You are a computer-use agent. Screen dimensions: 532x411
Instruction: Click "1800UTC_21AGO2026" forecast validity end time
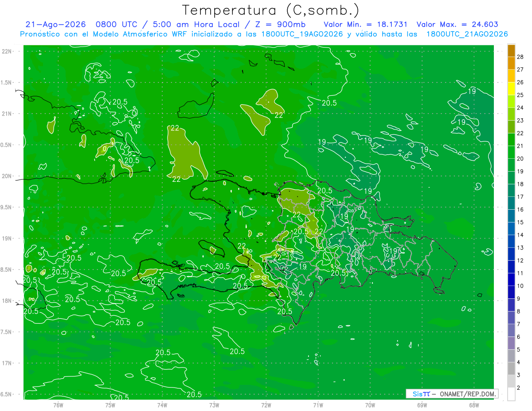tap(467, 34)
